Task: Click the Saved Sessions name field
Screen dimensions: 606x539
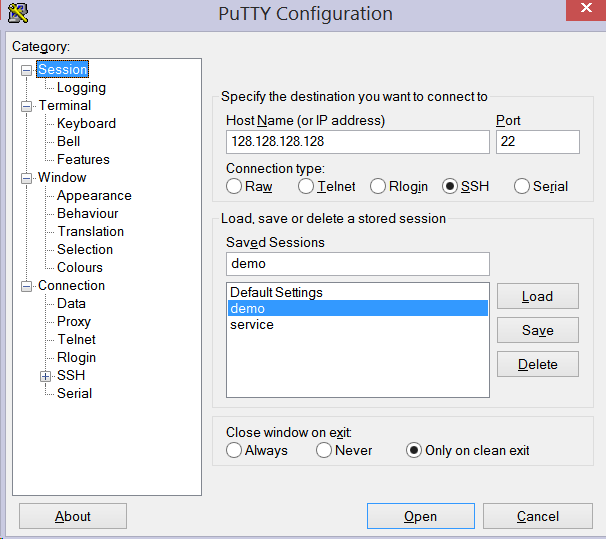Action: point(357,264)
